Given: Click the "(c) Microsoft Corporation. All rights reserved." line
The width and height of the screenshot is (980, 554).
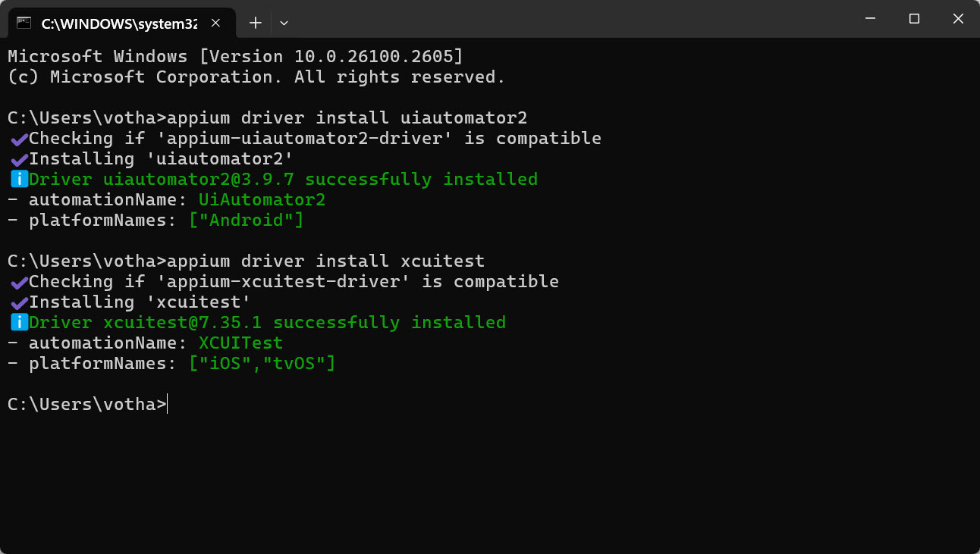Looking at the screenshot, I should [x=256, y=77].
